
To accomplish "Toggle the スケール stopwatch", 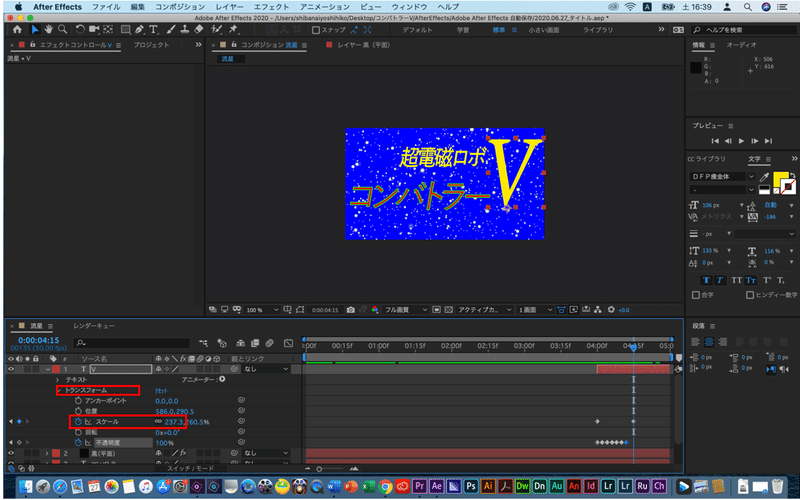I will pyautogui.click(x=78, y=422).
